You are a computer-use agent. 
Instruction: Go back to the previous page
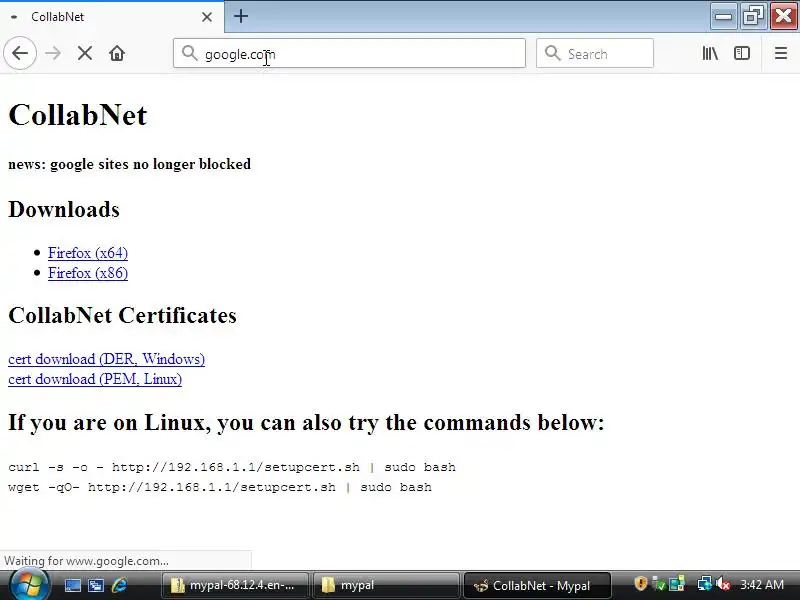[20, 53]
